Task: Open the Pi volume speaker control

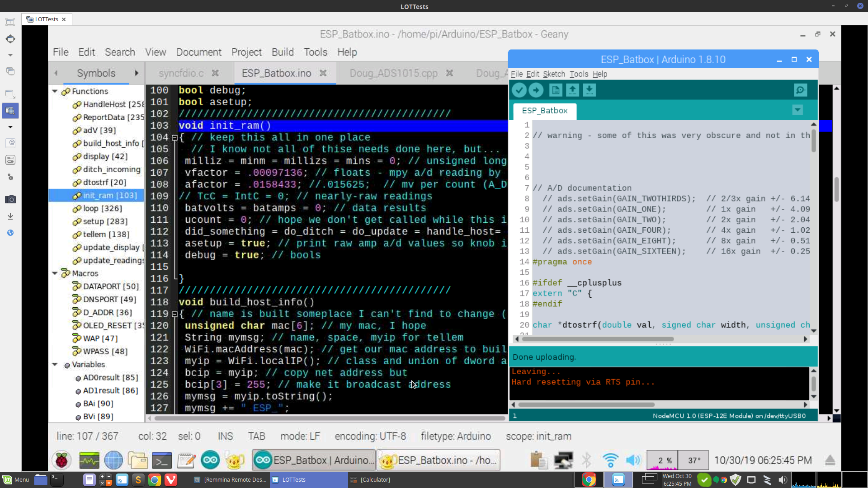Action: point(633,460)
